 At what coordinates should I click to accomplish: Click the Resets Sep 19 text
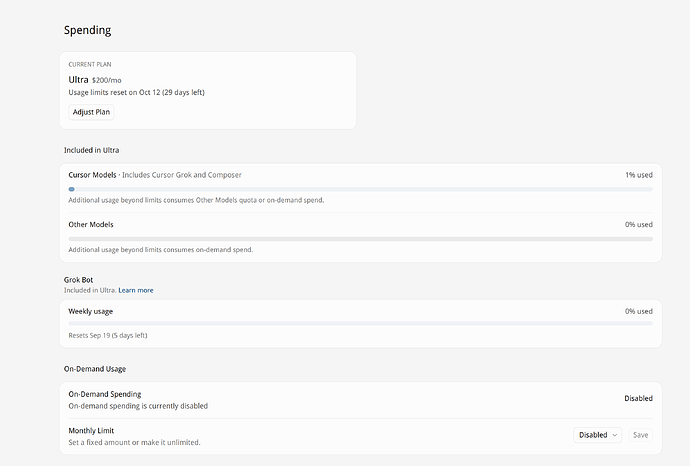108,335
